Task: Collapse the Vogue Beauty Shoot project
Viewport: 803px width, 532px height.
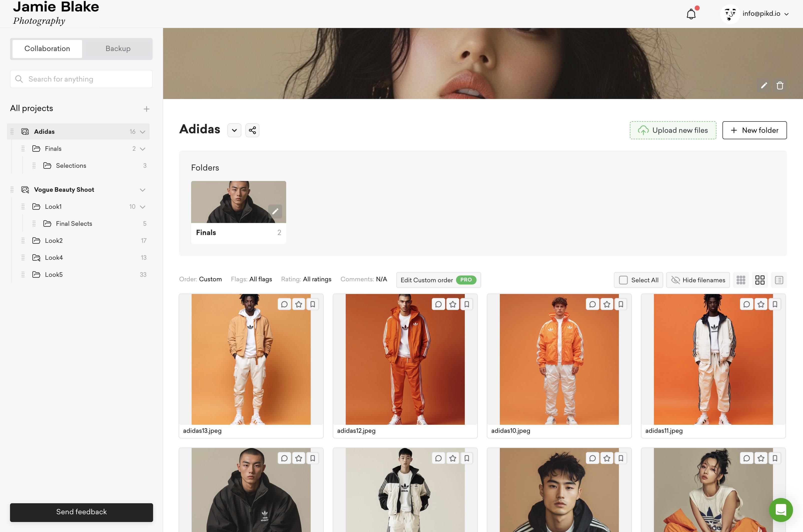Action: 143,190
